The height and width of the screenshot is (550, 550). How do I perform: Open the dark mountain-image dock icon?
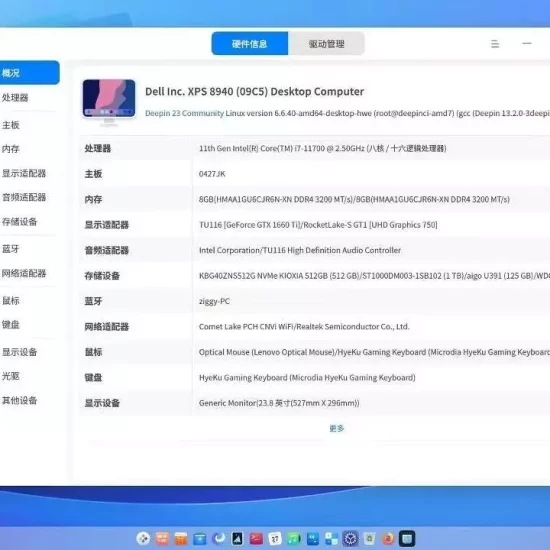click(237, 538)
